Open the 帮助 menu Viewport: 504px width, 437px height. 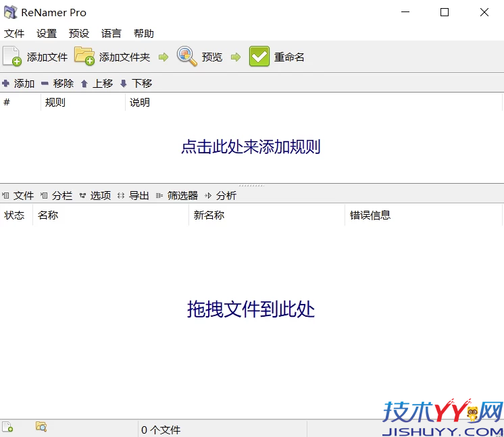click(x=144, y=33)
